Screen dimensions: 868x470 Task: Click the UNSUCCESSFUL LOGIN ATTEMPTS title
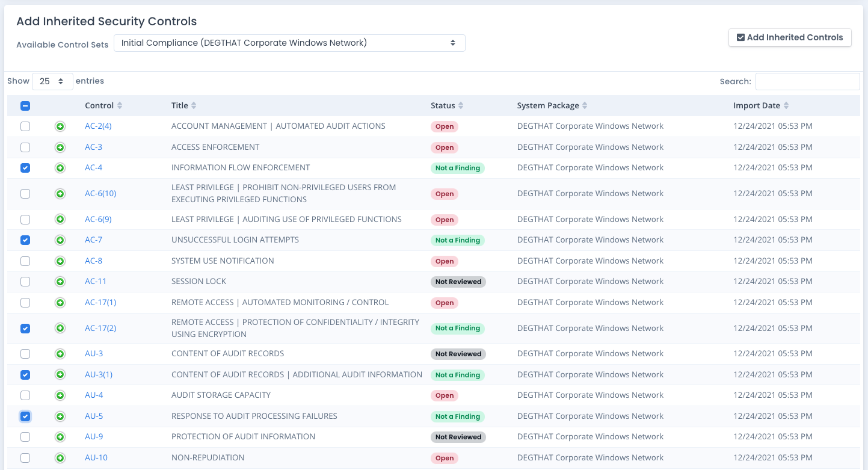point(235,240)
